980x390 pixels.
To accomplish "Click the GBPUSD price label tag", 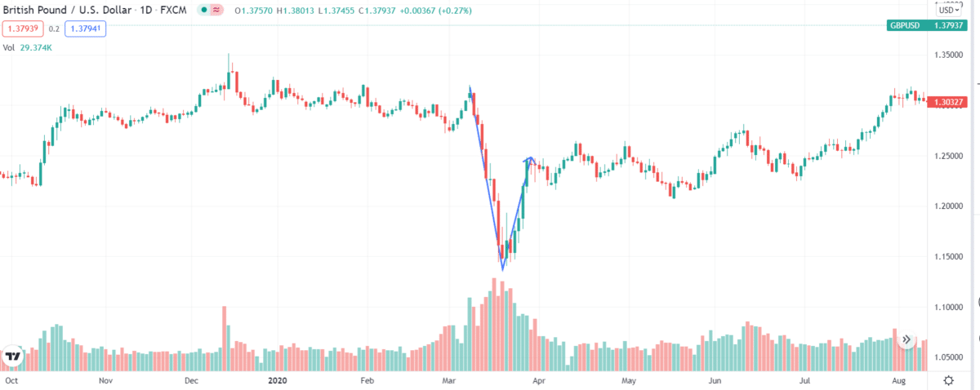I will pyautogui.click(x=926, y=26).
